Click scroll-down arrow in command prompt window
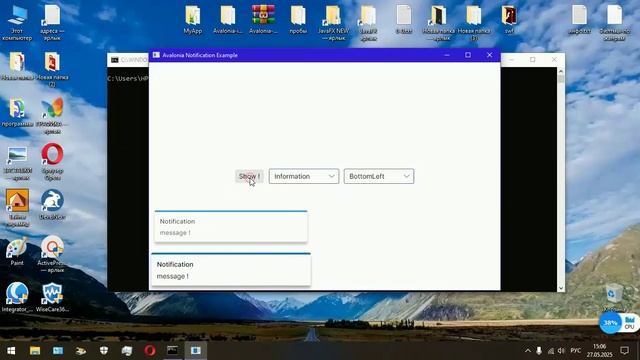 pos(561,288)
